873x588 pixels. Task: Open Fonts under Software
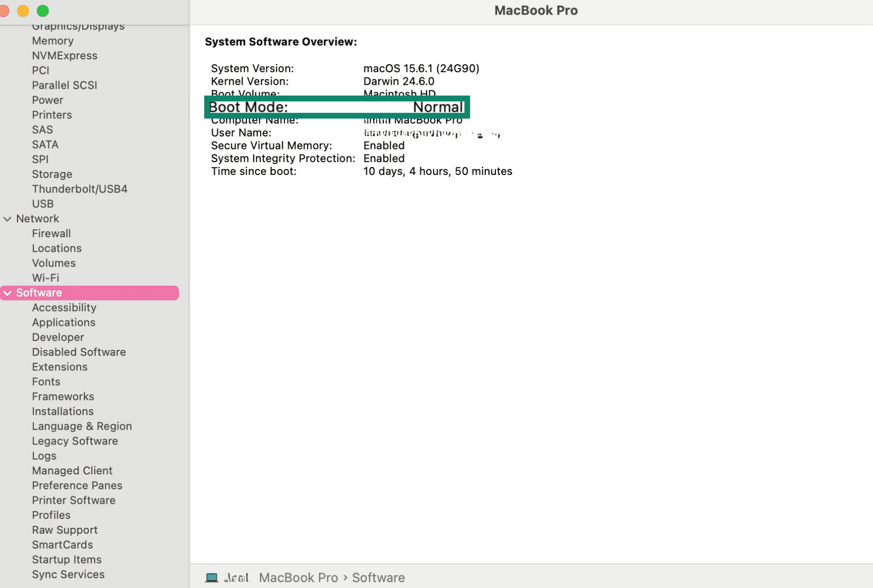tap(46, 382)
